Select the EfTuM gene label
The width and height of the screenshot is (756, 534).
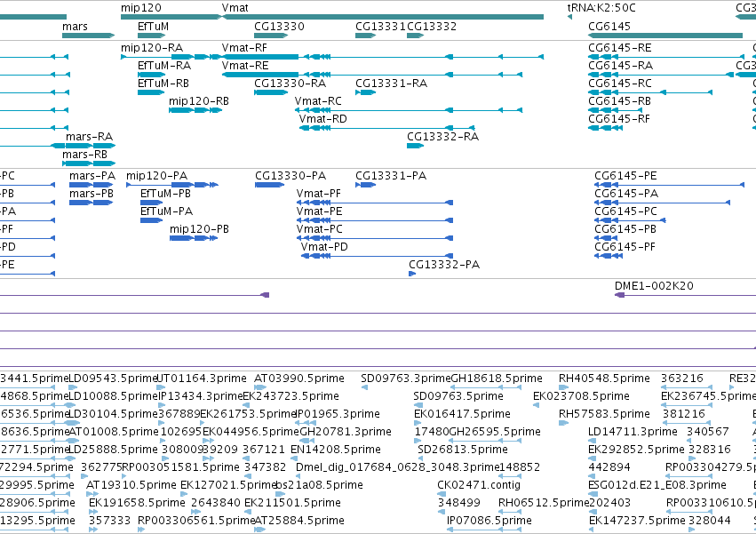154,27
